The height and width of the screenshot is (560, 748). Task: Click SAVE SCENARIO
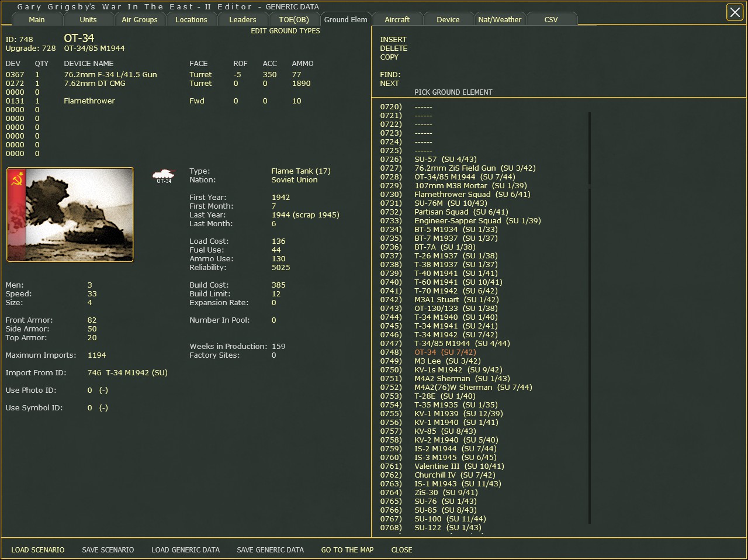pos(108,550)
